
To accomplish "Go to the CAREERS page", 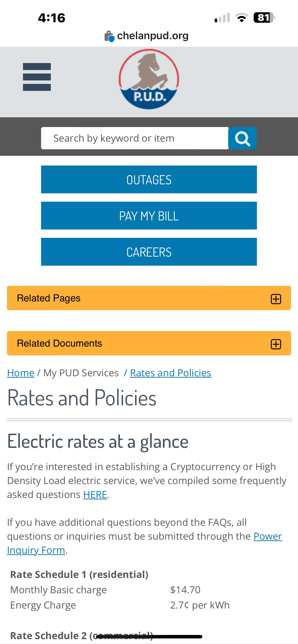I will 149,252.
